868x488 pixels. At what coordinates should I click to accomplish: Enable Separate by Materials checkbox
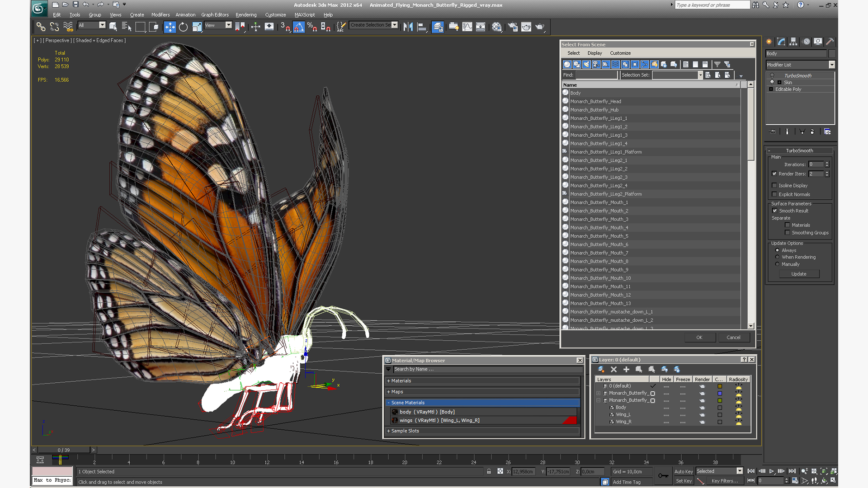pyautogui.click(x=788, y=225)
